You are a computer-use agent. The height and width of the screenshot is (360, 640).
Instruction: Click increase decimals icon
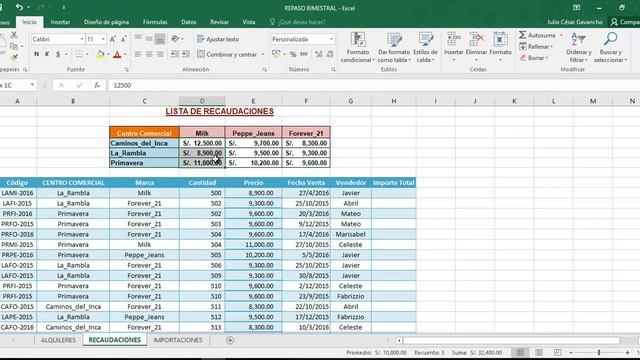[318, 54]
